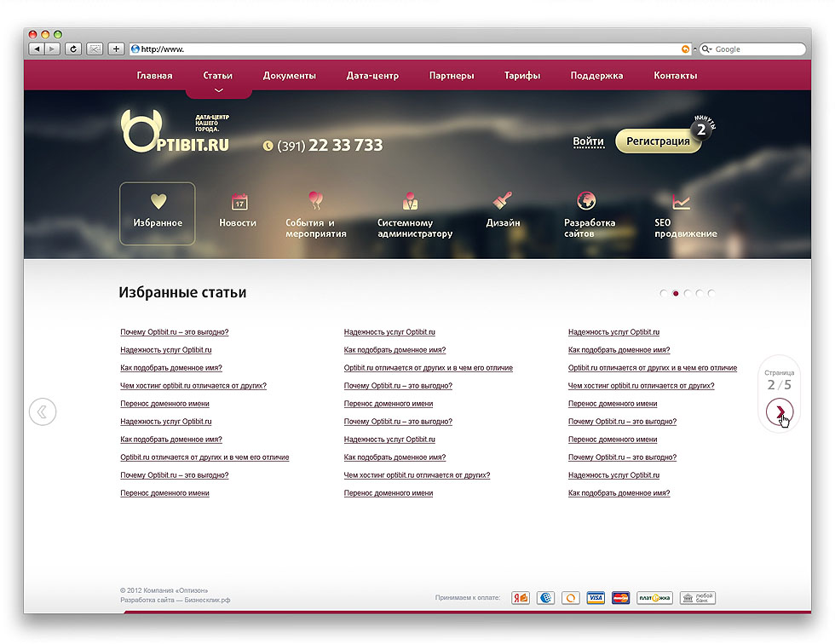Go to the next articles page arrow

click(x=779, y=411)
